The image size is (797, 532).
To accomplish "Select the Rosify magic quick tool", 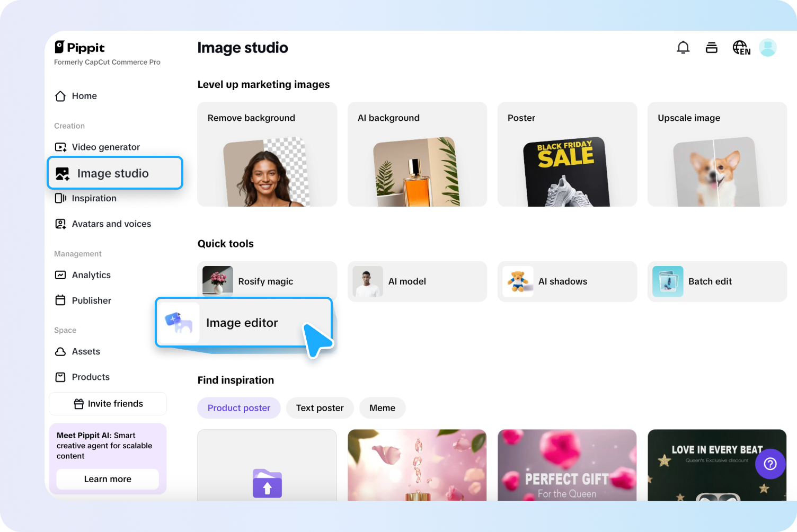I will pyautogui.click(x=265, y=281).
